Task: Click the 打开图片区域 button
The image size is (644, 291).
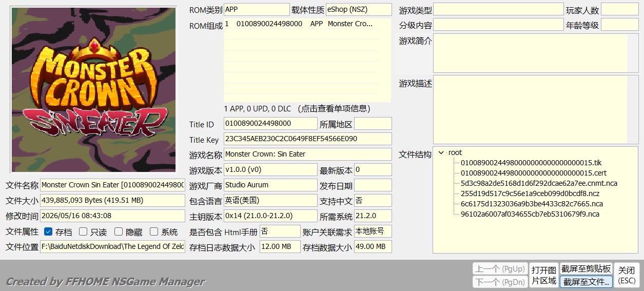Action: click(543, 275)
